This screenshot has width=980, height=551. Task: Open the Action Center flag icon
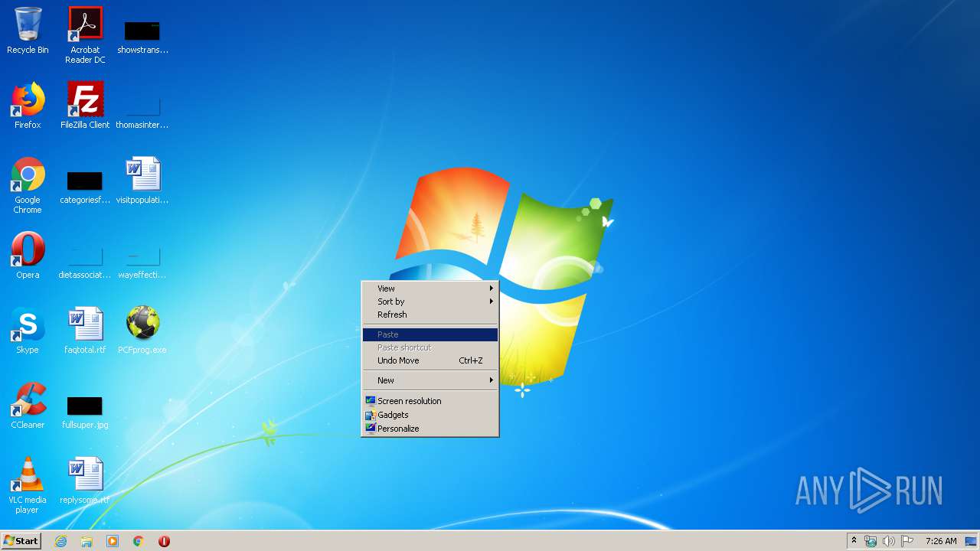[906, 541]
